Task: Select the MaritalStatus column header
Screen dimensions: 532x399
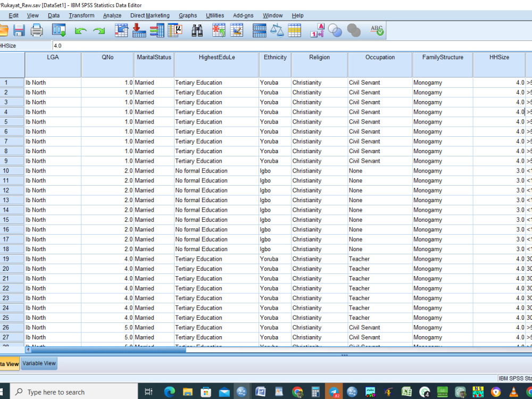Action: (154, 64)
